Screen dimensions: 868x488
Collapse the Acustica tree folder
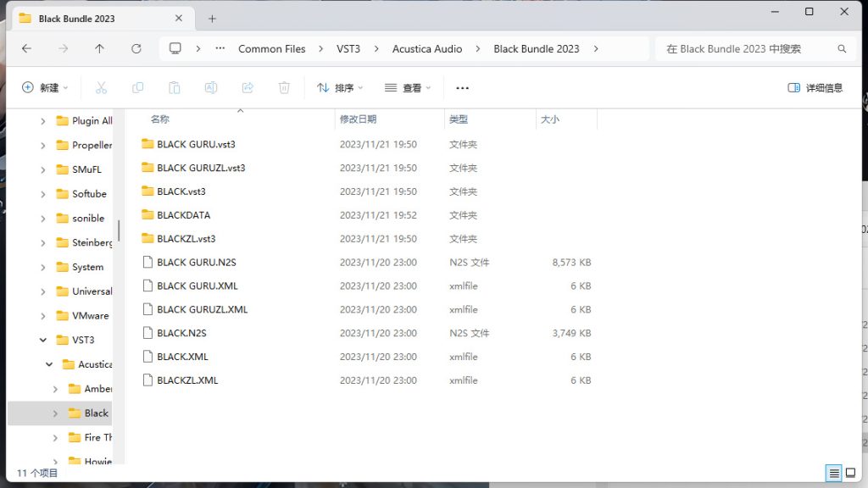point(49,364)
